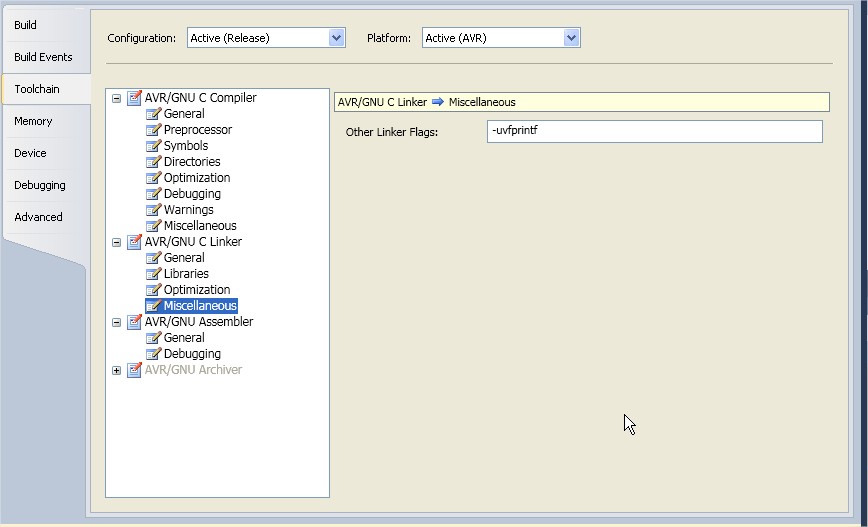
Task: Open the Platform dropdown arrow
Action: (571, 38)
